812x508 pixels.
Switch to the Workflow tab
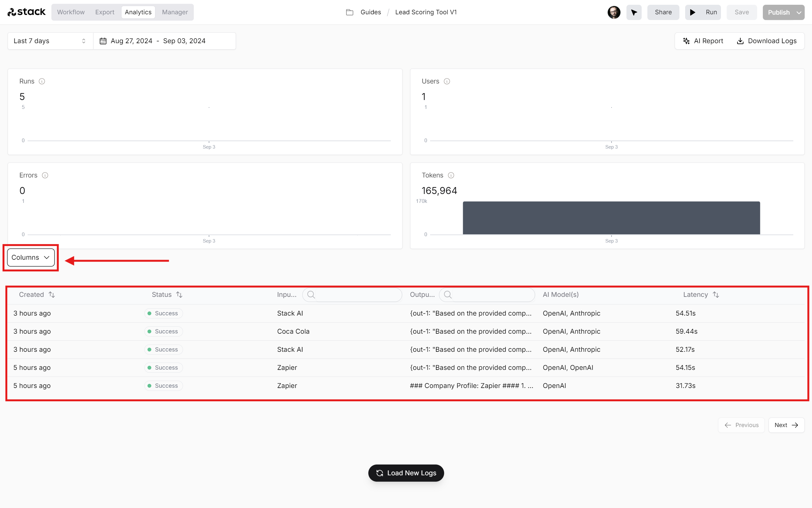pos(71,12)
